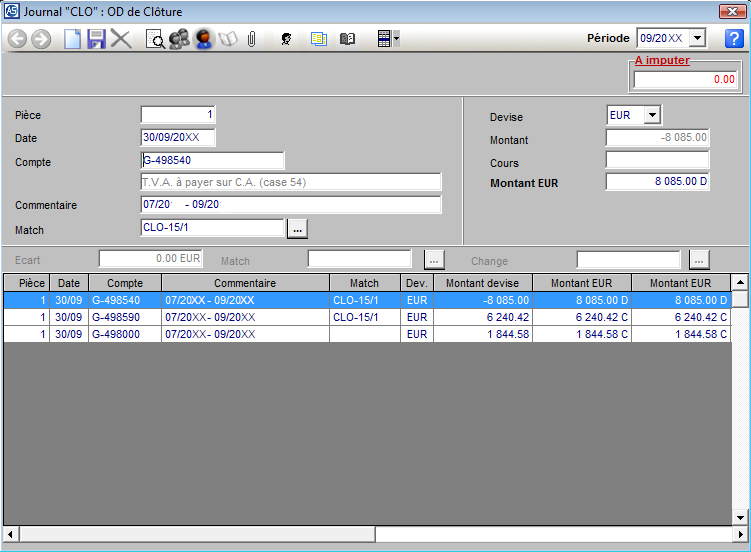
Task: Click the two-people group icon
Action: (x=179, y=39)
